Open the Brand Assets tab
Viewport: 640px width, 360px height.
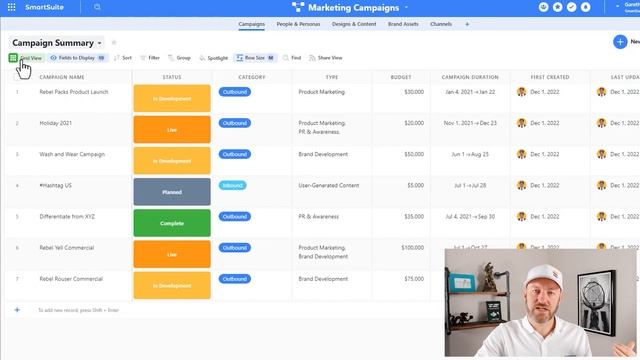click(403, 24)
